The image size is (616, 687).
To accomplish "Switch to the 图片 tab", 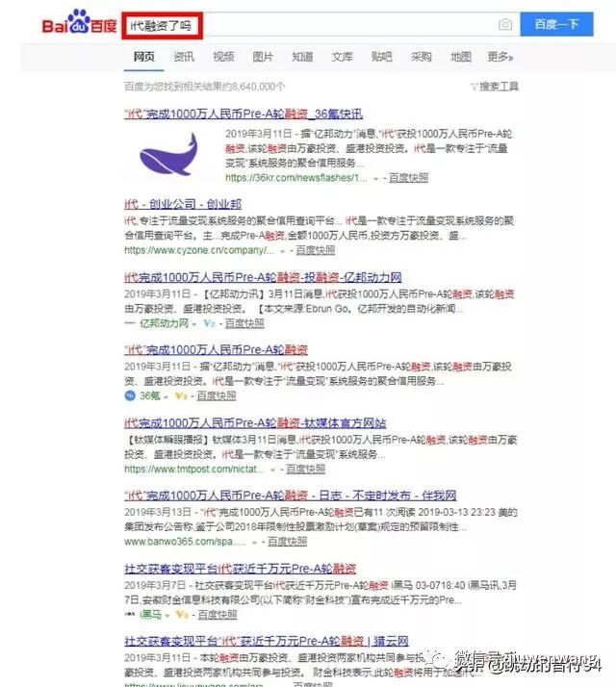I will tap(263, 57).
